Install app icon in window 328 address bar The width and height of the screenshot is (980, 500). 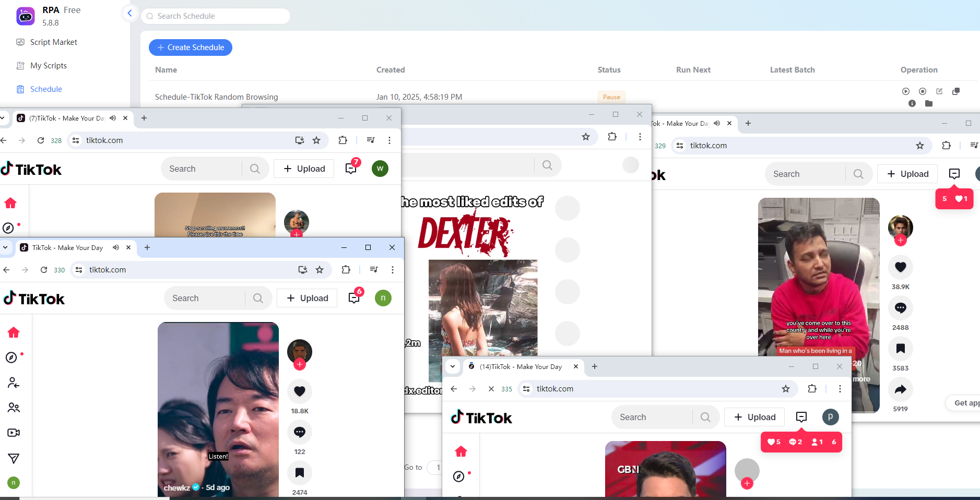pyautogui.click(x=300, y=140)
